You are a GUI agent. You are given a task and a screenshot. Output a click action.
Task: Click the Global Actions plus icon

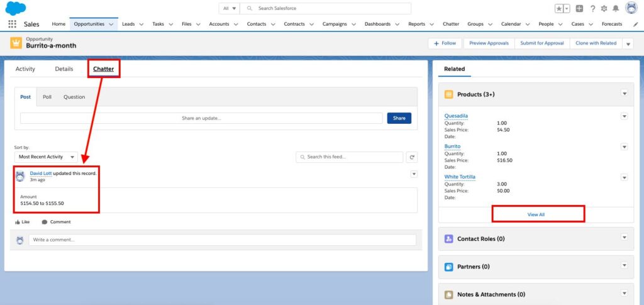579,9
